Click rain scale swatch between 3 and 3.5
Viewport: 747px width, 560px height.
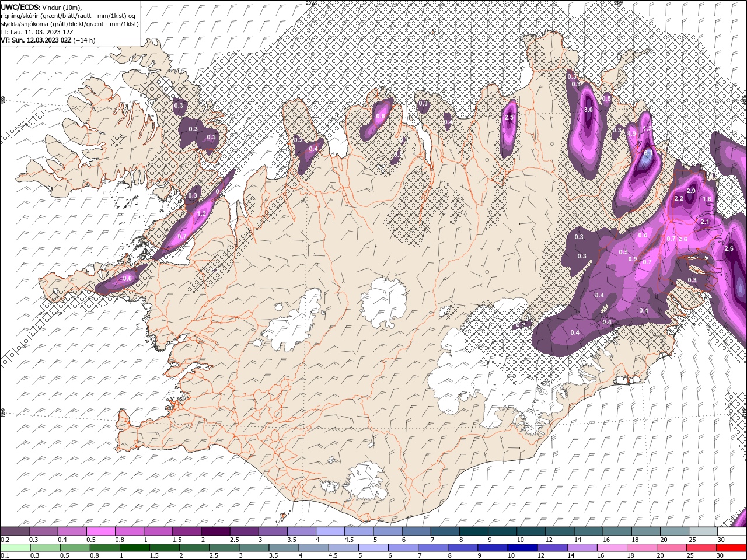(254, 548)
